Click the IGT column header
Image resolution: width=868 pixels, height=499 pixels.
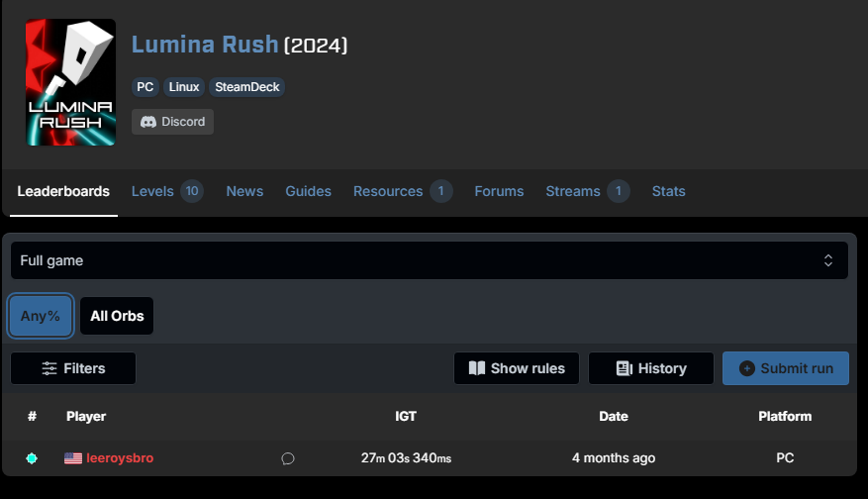point(406,417)
